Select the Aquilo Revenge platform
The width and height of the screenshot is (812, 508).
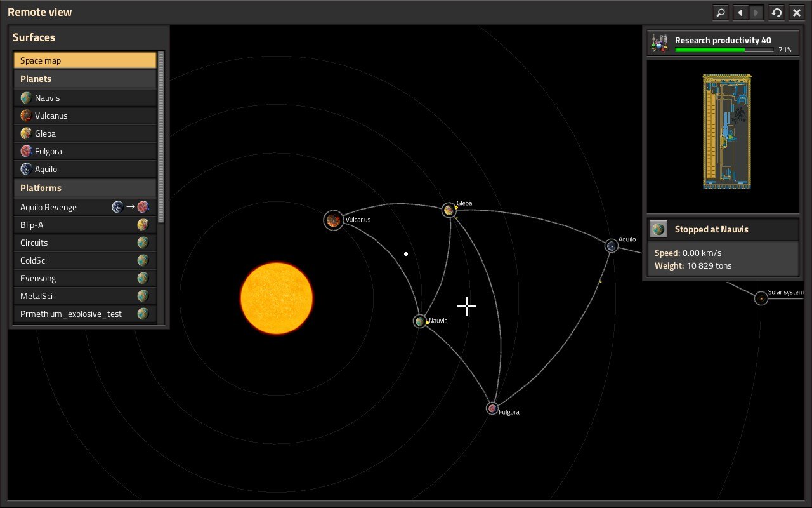[x=85, y=207]
